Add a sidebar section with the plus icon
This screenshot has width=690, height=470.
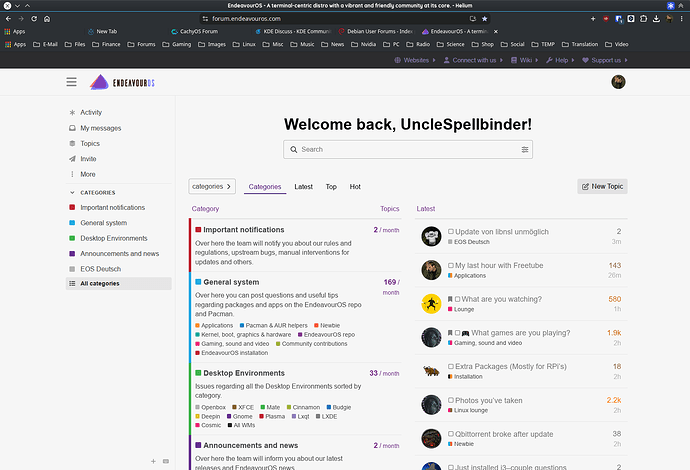[153, 461]
